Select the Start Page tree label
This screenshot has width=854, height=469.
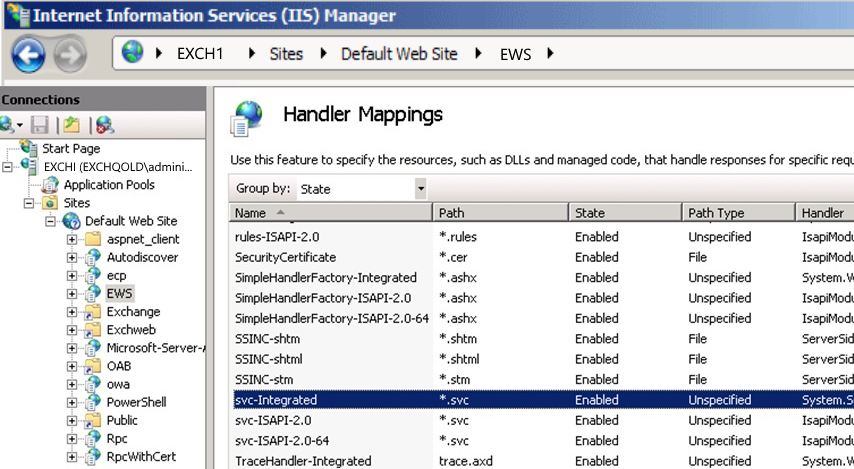(x=71, y=148)
